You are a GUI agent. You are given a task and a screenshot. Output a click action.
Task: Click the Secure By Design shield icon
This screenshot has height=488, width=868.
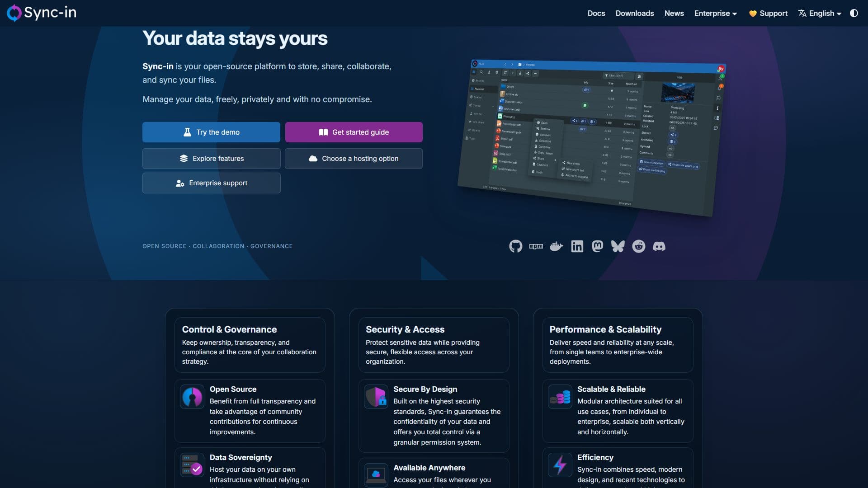[376, 397]
